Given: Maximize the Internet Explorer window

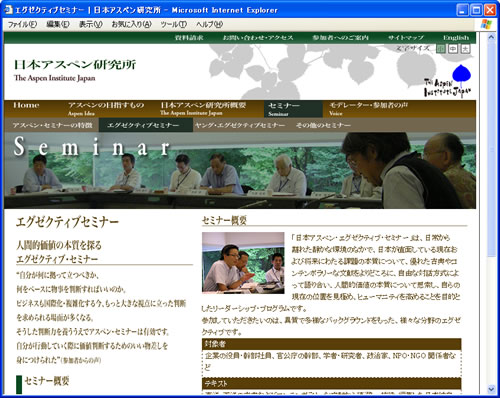Looking at the screenshot, I should 476,10.
